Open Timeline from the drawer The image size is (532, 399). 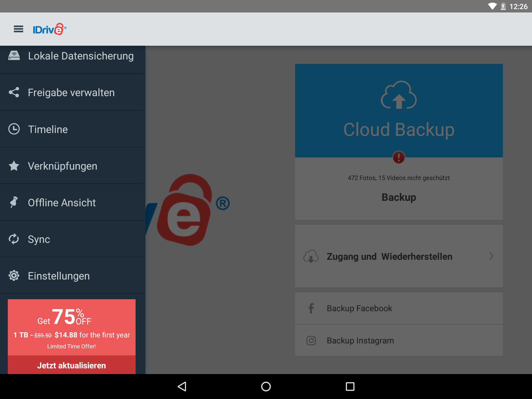coord(72,129)
